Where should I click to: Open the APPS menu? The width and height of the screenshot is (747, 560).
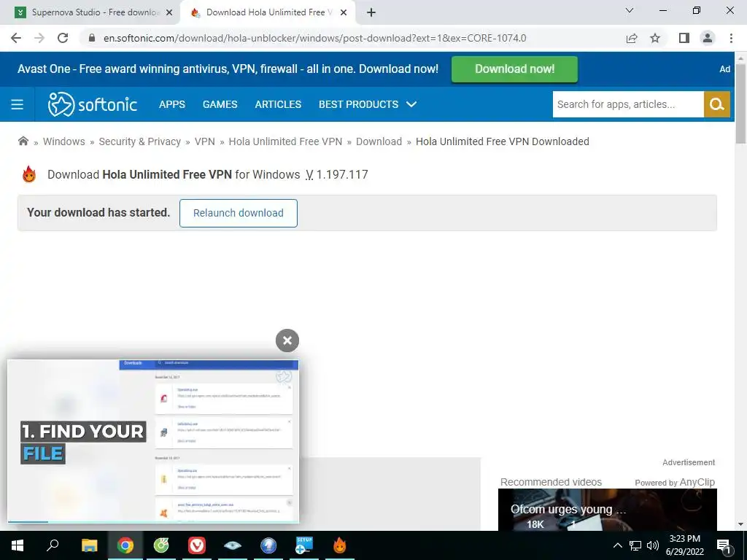click(x=172, y=104)
